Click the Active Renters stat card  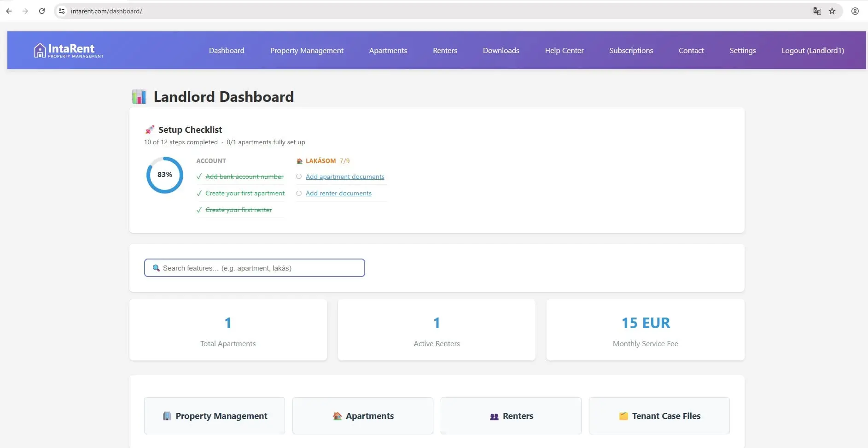coord(437,330)
